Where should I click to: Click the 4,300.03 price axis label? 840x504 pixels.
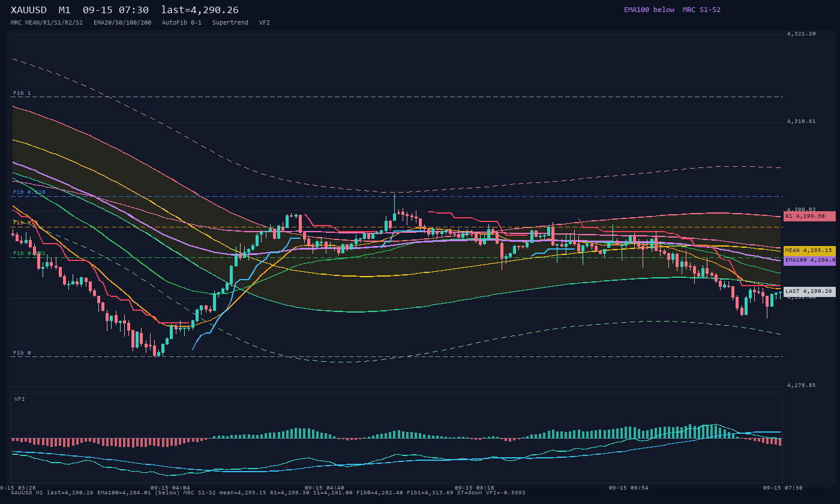(x=802, y=209)
